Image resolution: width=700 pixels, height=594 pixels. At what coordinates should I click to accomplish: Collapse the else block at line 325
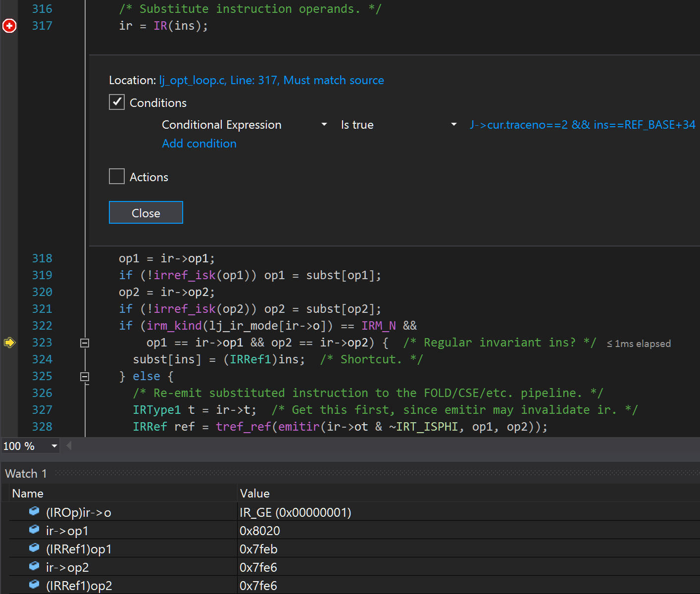point(85,377)
